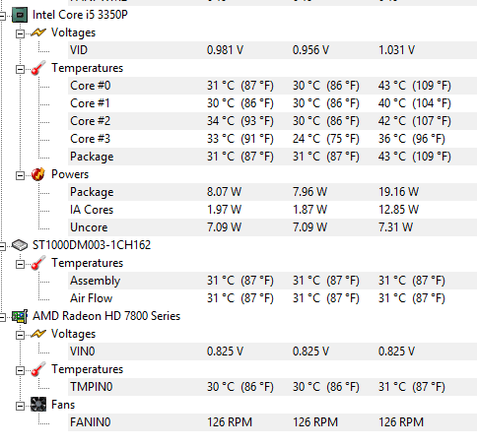Collapse the Intel Core i5 3350P node

[x=2, y=16]
